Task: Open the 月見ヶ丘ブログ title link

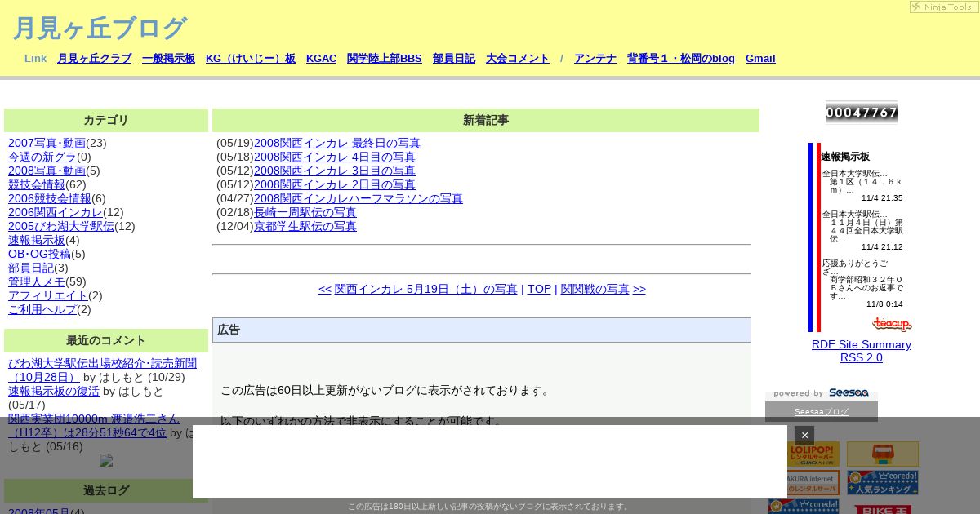Action: 100,28
